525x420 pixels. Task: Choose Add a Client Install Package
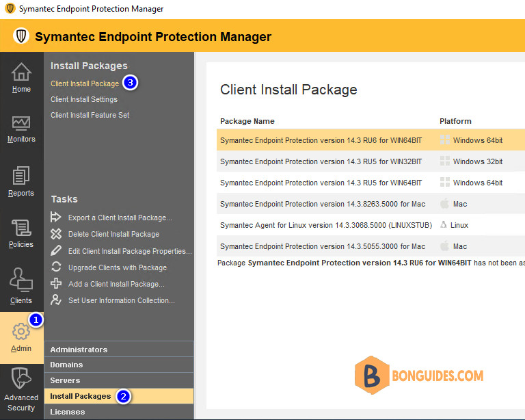[x=116, y=284]
